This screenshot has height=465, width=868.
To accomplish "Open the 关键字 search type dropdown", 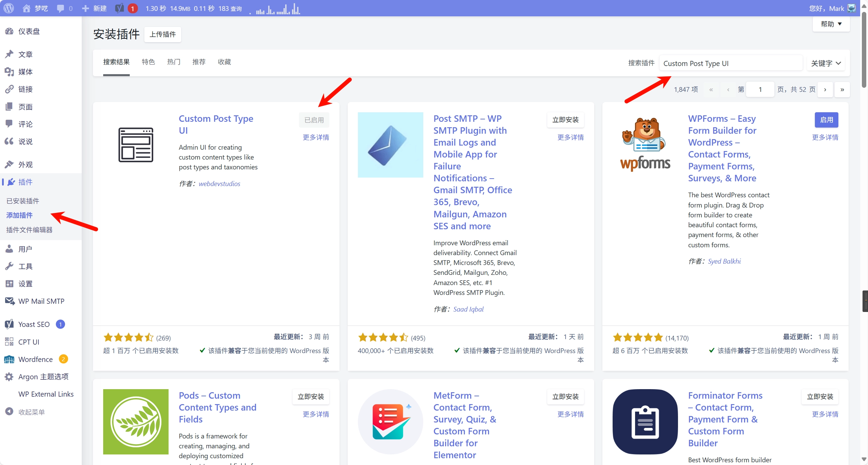I will [826, 63].
